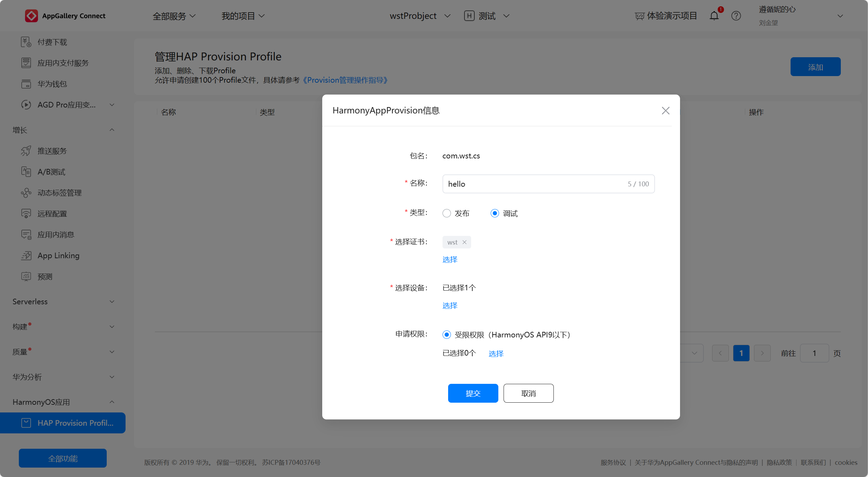This screenshot has width=868, height=477.
Task: Expand the AGD Pro应用变... submenu
Action: click(112, 105)
